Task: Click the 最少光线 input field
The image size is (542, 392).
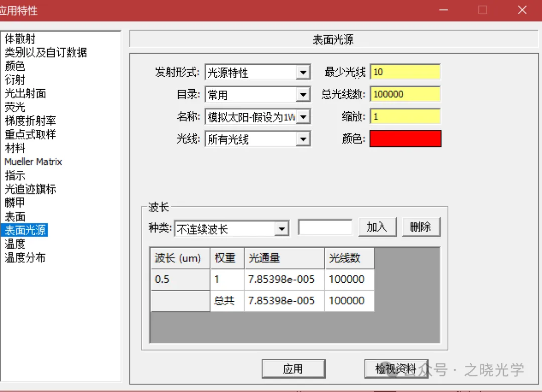Action: (405, 72)
